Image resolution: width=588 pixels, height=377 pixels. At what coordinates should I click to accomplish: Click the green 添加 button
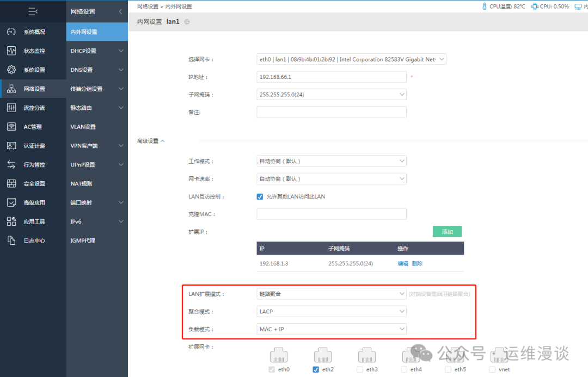click(447, 231)
